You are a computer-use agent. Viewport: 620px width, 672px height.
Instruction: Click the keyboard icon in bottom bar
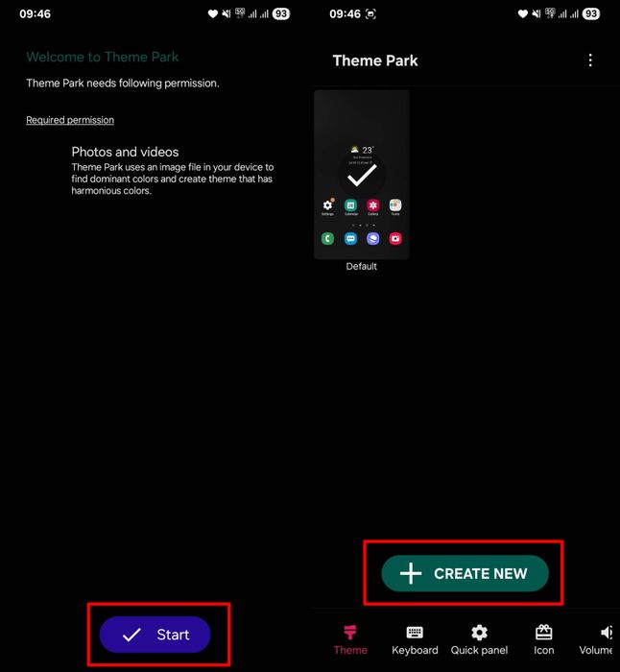(415, 632)
